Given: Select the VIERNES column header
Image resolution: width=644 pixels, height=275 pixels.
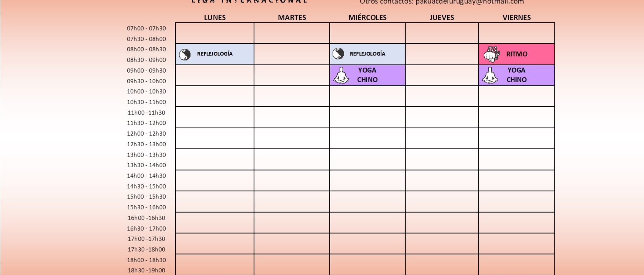Looking at the screenshot, I should (517, 18).
